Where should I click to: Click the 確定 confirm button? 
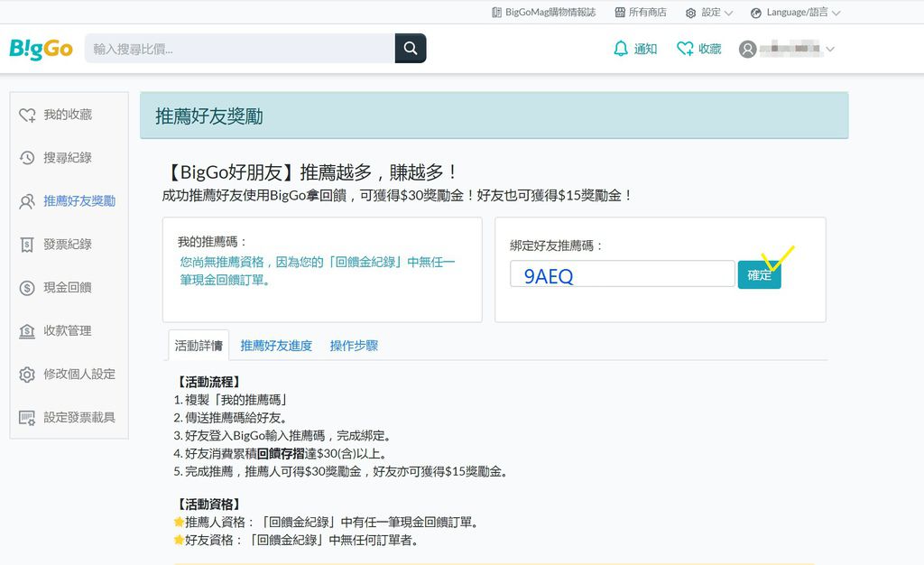coord(759,274)
